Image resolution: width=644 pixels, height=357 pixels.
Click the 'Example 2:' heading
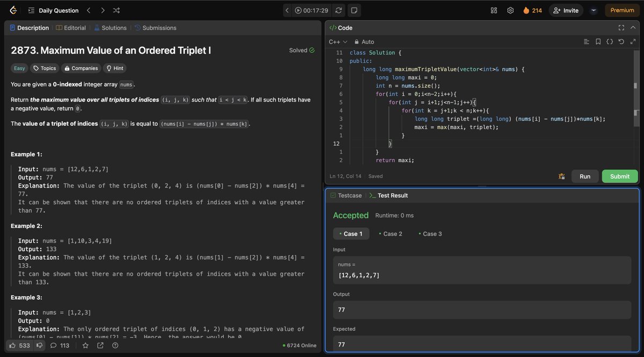(x=26, y=226)
